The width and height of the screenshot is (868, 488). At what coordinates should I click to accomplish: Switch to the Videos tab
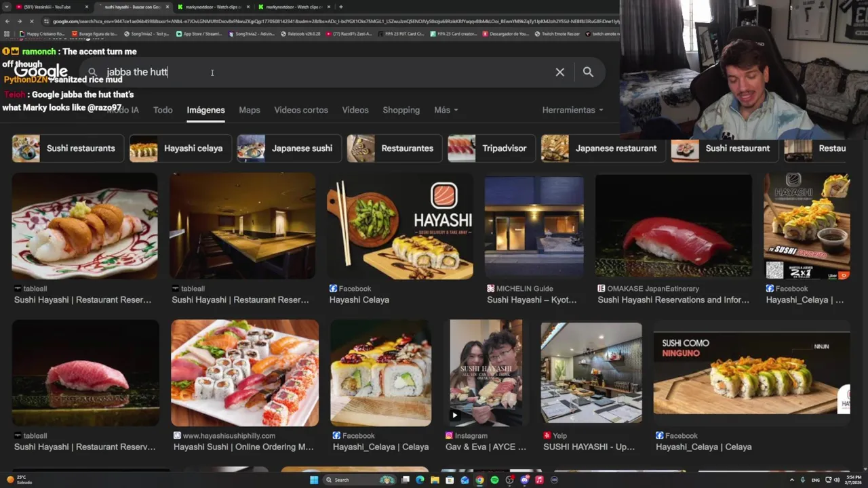[x=355, y=110]
